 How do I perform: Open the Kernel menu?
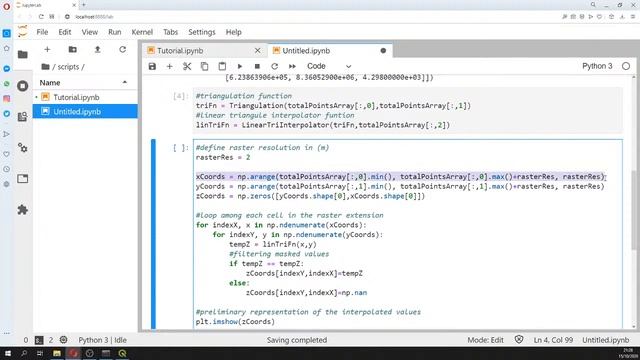142,32
